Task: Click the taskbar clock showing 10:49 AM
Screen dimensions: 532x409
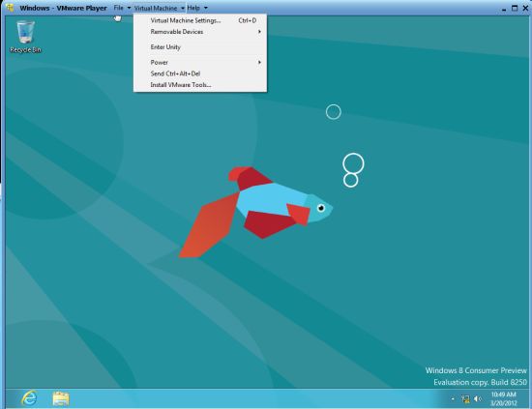Action: [x=504, y=394]
